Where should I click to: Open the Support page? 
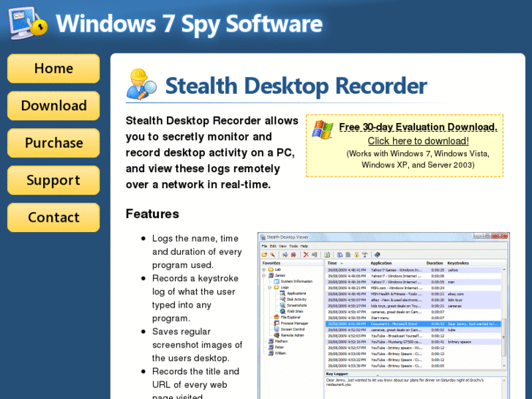coord(53,180)
